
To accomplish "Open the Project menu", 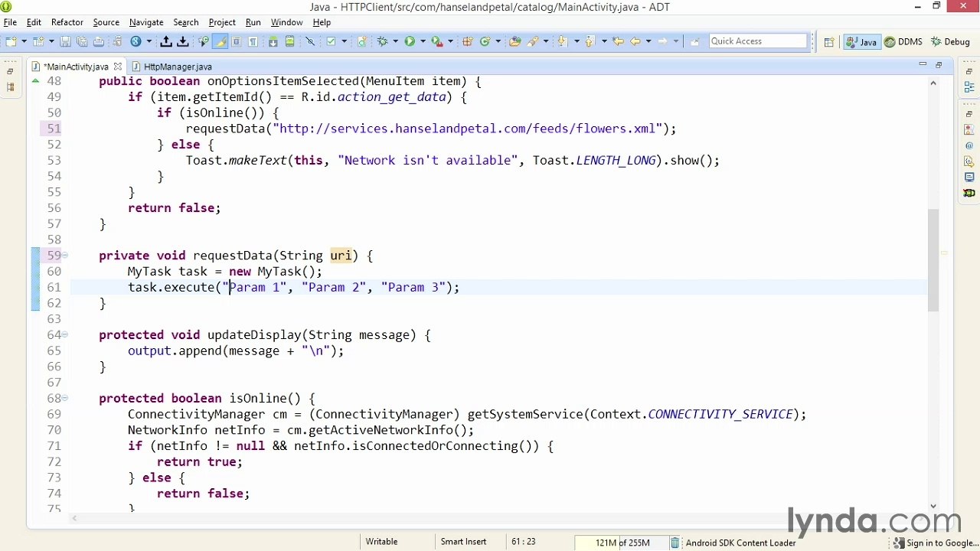I will tap(222, 22).
